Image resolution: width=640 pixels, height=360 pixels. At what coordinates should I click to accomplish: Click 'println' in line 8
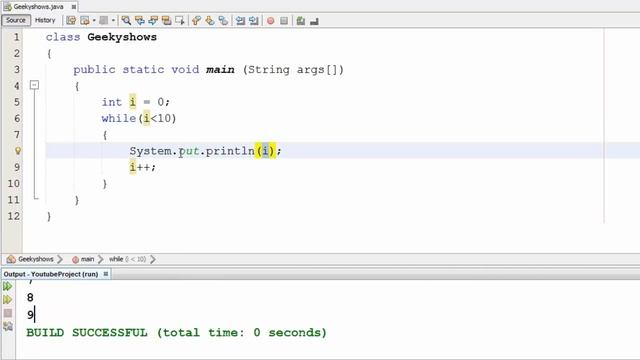230,151
